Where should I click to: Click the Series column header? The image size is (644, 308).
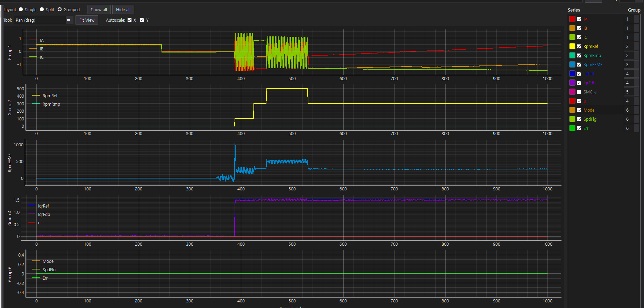(x=574, y=10)
